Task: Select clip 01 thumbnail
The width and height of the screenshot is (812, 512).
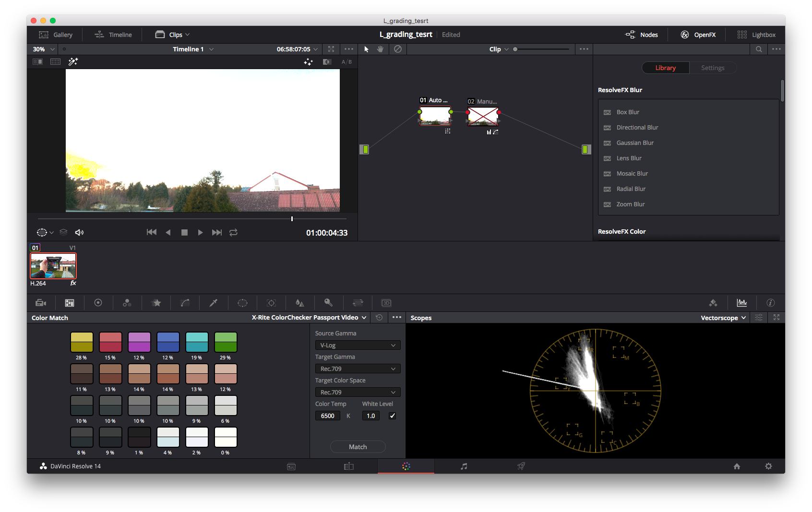Action: (x=53, y=266)
